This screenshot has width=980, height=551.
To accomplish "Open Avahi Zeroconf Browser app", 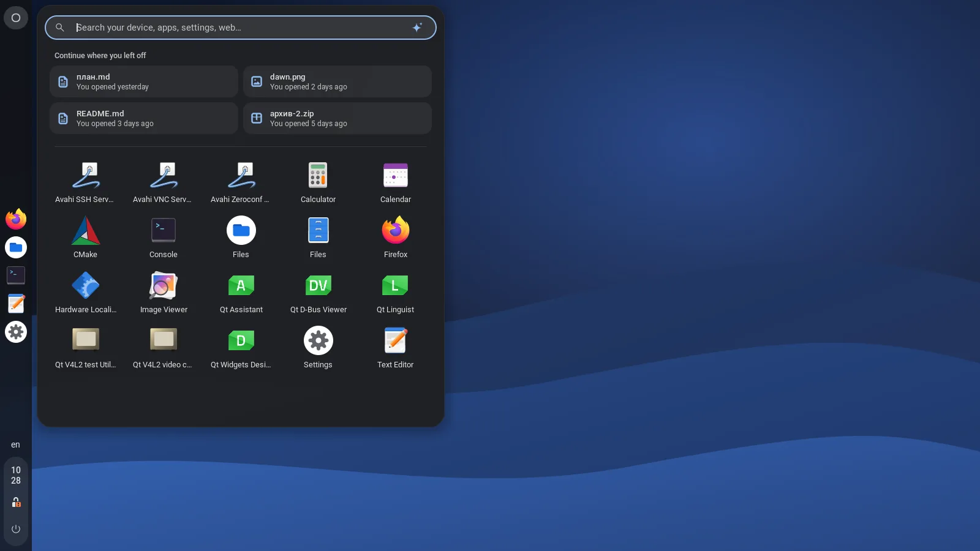I will pyautogui.click(x=241, y=182).
